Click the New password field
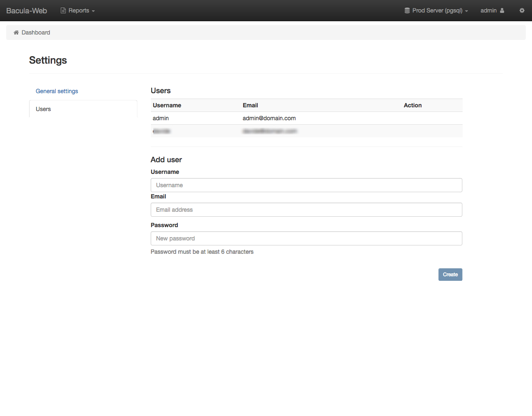The height and width of the screenshot is (416, 532). [x=306, y=238]
